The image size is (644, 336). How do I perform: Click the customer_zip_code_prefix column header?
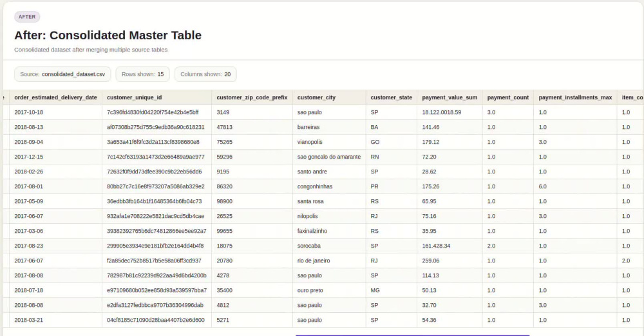point(252,97)
